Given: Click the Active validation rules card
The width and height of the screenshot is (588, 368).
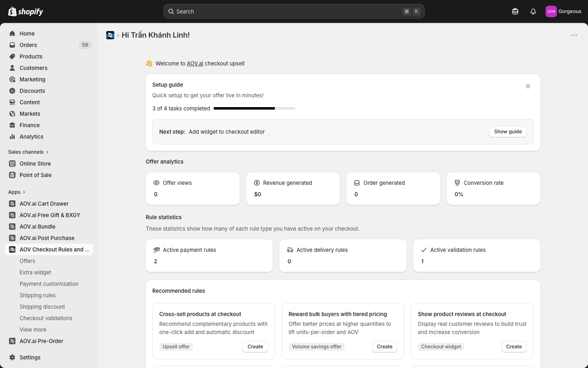Looking at the screenshot, I should [x=477, y=256].
